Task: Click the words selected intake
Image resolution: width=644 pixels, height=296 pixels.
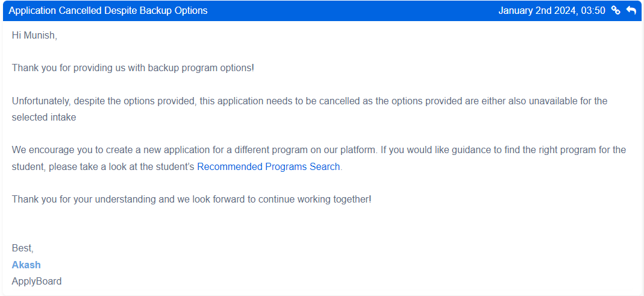Action: [x=44, y=118]
